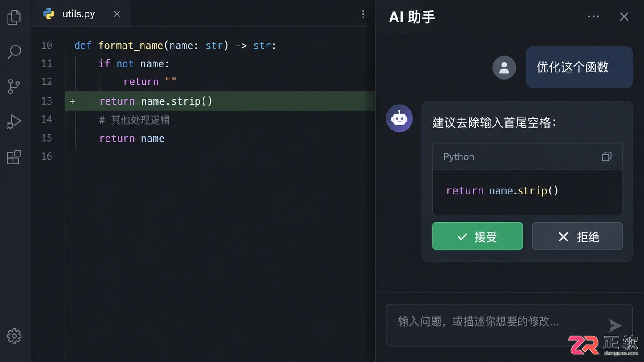Open AI 助手 panel more options menu
Viewport: 644px width, 362px height.
[593, 17]
